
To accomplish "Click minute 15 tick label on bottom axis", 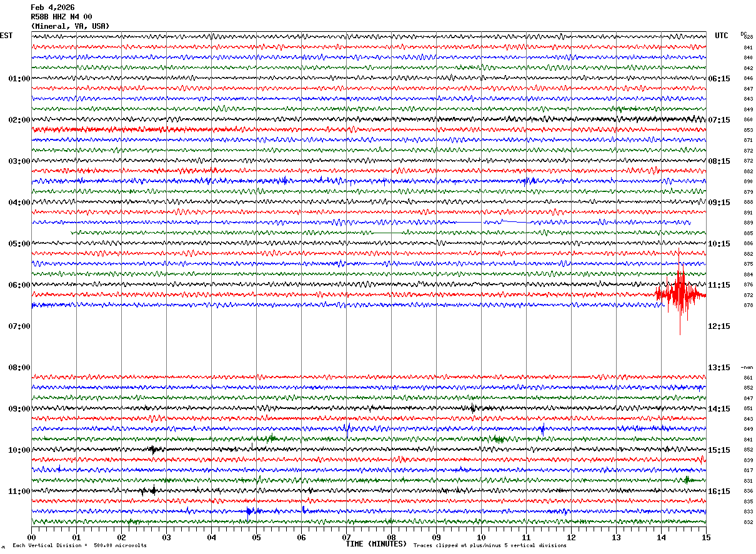I will tap(706, 537).
